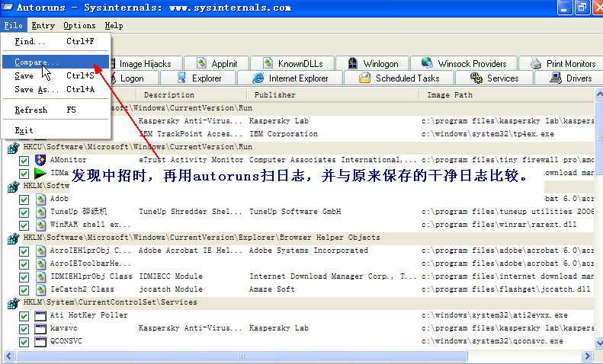Screen dimensions: 603x364
Task: Switch to the KnownDLLs tab
Action: click(x=292, y=63)
